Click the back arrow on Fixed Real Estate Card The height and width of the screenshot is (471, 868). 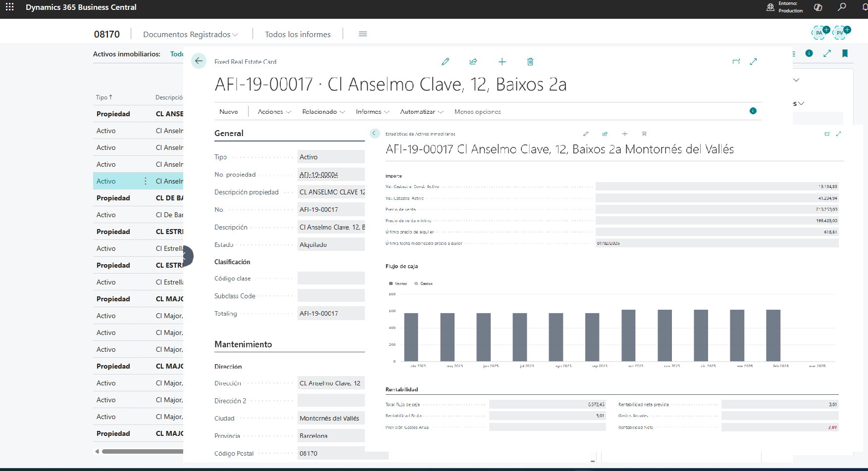[199, 61]
